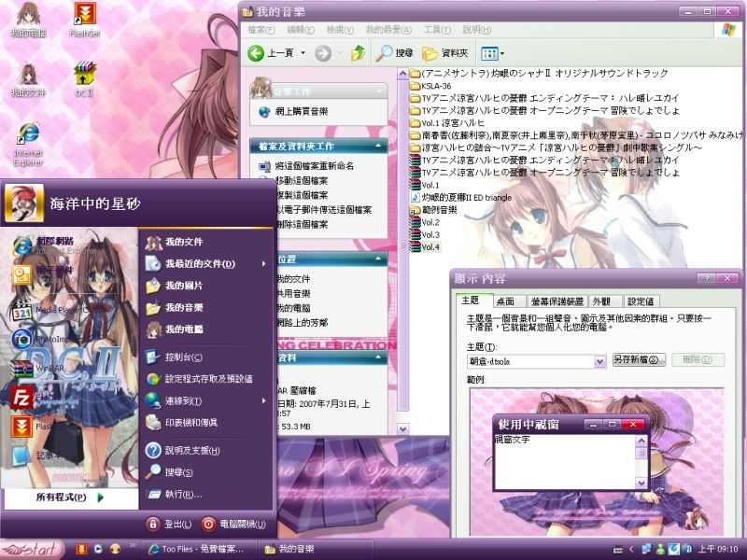The height and width of the screenshot is (560, 747).
Task: Open 我的文件 desktop icon
Action: click(28, 80)
